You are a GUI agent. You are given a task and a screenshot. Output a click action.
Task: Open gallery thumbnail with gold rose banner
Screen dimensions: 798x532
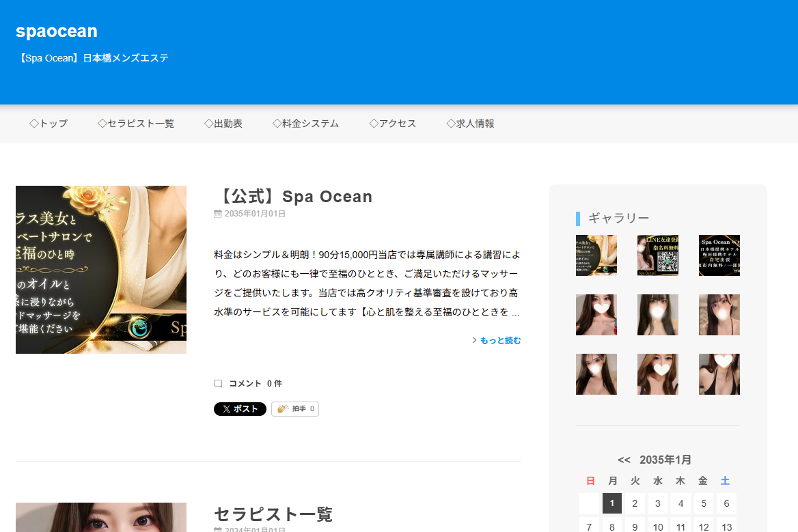[x=596, y=255]
